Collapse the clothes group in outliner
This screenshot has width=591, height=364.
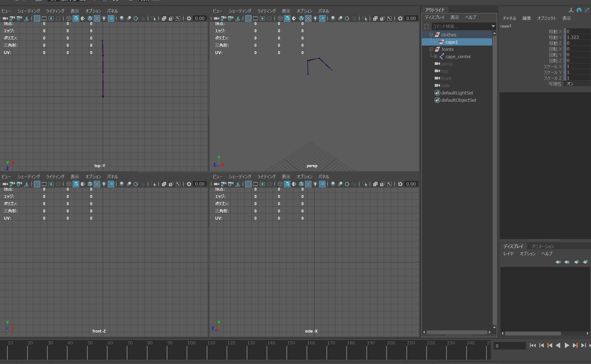431,35
